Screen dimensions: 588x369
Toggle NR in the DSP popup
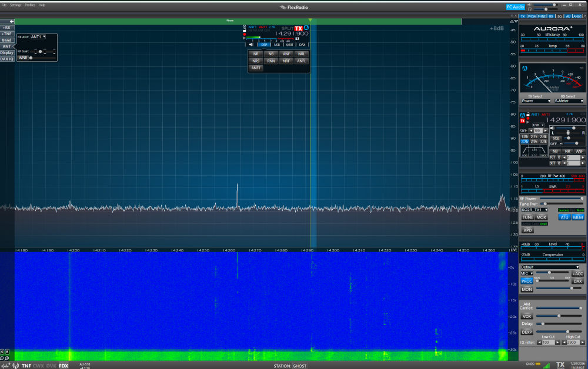point(256,54)
